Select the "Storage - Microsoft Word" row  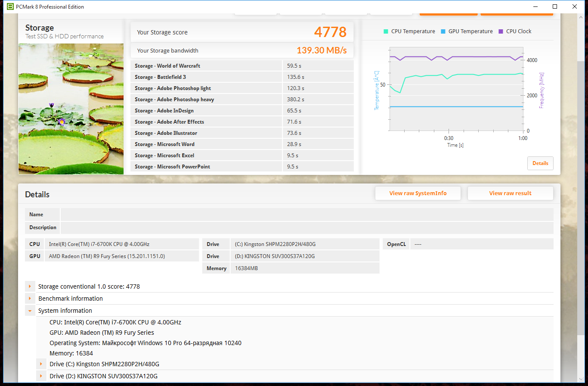pos(242,144)
